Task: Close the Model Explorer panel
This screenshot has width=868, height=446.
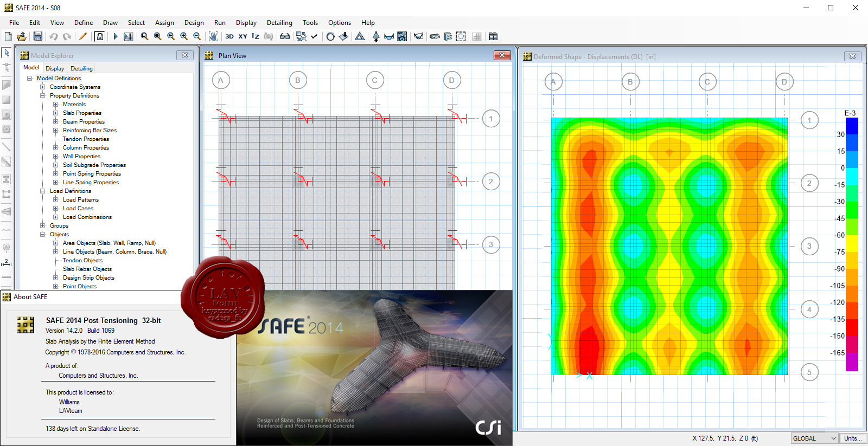Action: (x=184, y=55)
